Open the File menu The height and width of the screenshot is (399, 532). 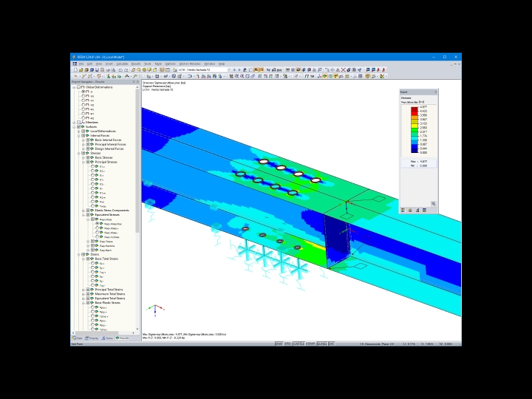(81, 64)
